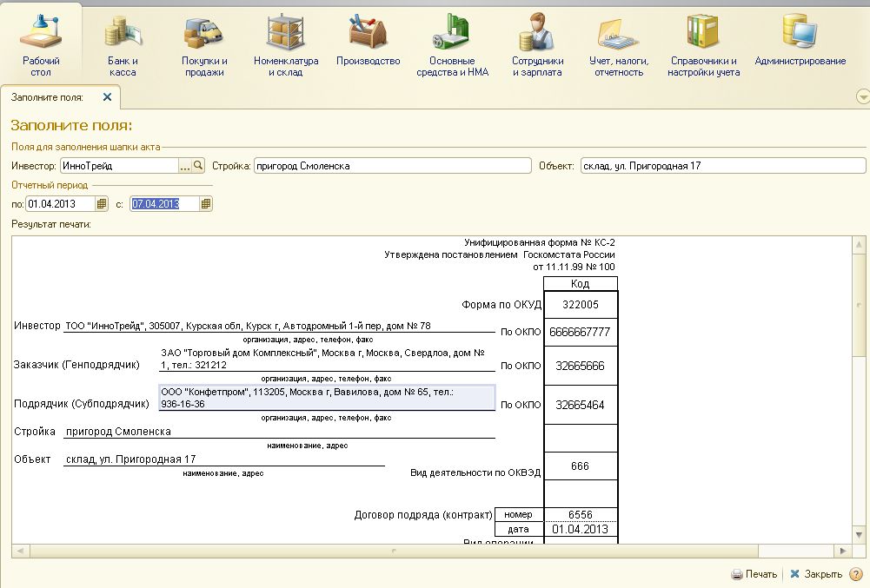Open calendar picker for date 07.04.2013

(x=206, y=203)
